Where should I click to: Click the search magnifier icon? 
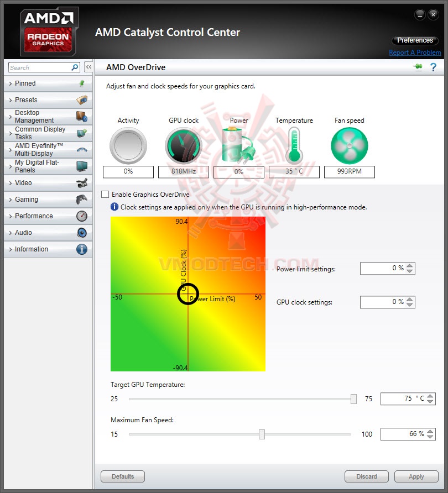[75, 67]
